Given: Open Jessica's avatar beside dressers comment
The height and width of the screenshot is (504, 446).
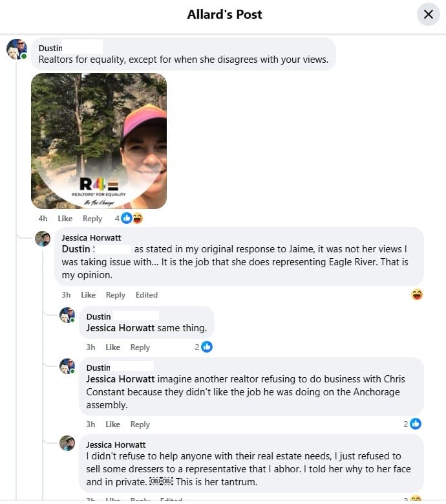Looking at the screenshot, I should [x=67, y=443].
